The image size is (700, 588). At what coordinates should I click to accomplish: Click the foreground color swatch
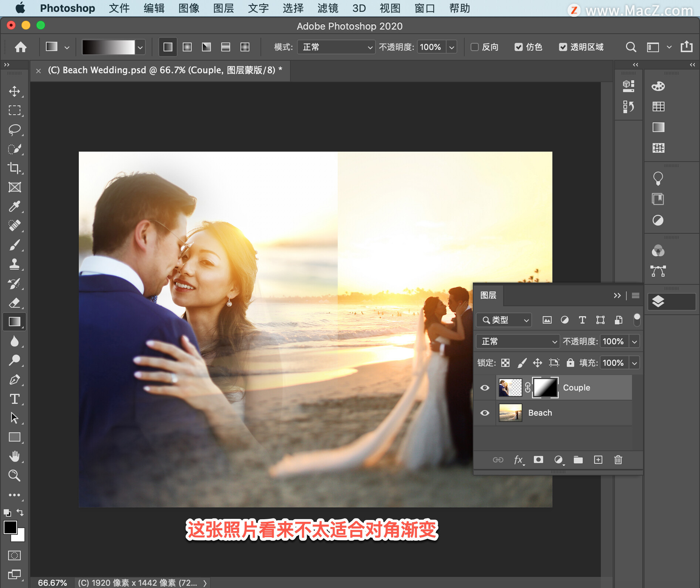coord(10,527)
